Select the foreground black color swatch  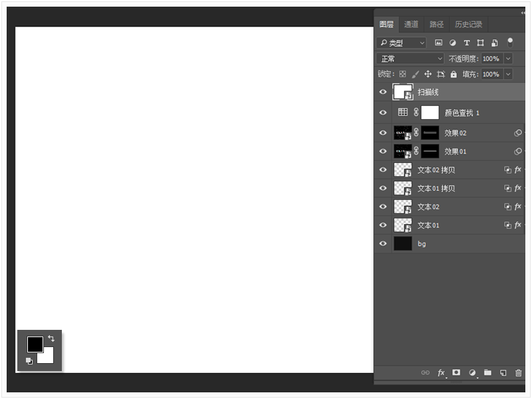(x=35, y=344)
